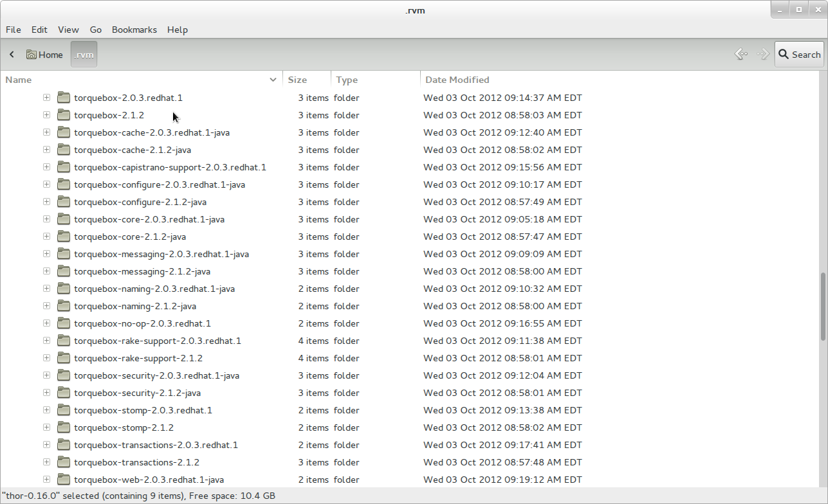Screen dimensions: 828x504
Task: Select the torquebox-stomp-2.1.2 folder icon
Action: (x=63, y=428)
